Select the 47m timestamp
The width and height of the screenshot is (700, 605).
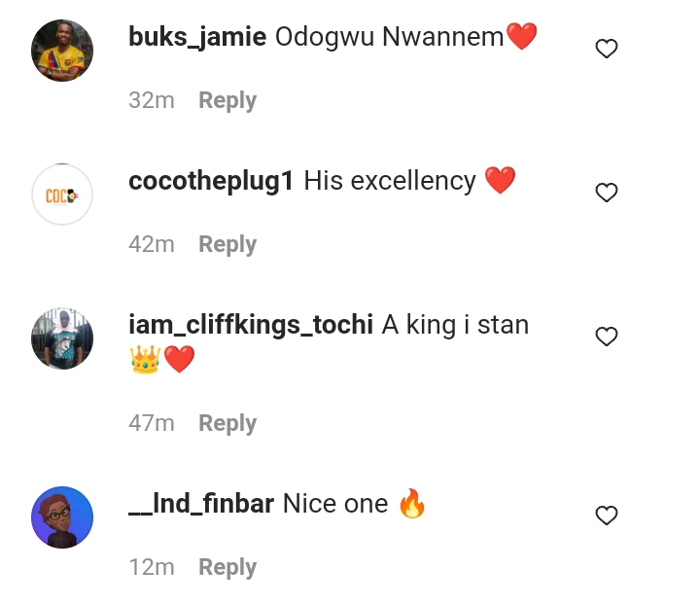point(151,423)
